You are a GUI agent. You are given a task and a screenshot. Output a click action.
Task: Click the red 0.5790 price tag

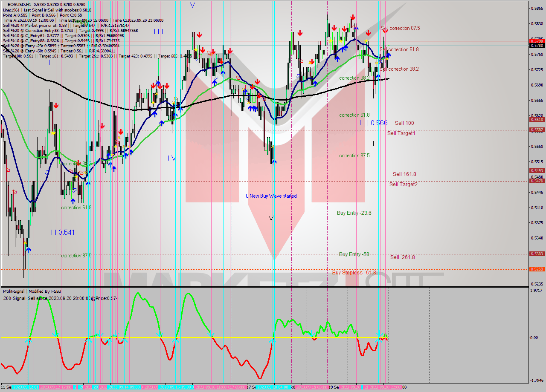[x=537, y=41]
